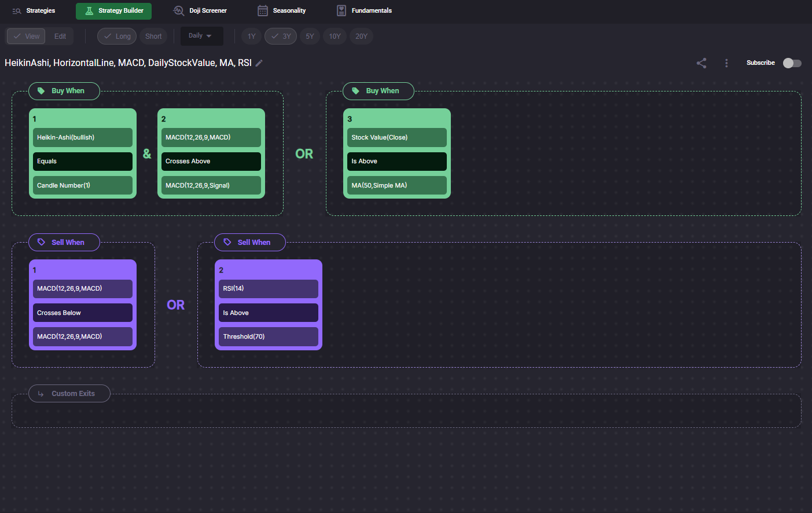Image resolution: width=812 pixels, height=513 pixels.
Task: Click the pencil icon to rename strategy
Action: (x=259, y=63)
